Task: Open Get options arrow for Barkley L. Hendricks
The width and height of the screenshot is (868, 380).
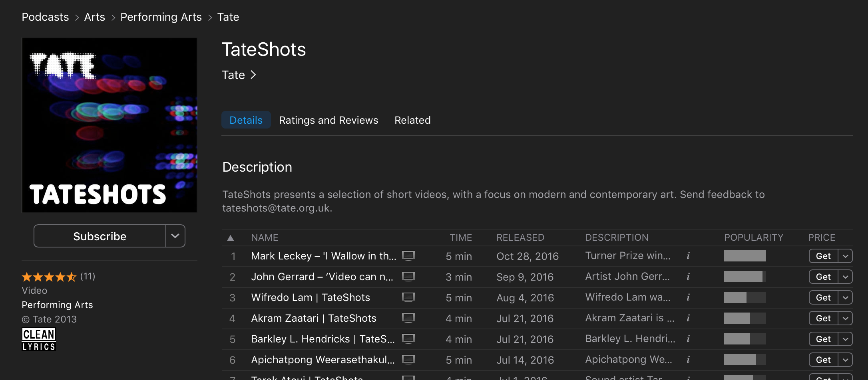Action: coord(845,339)
